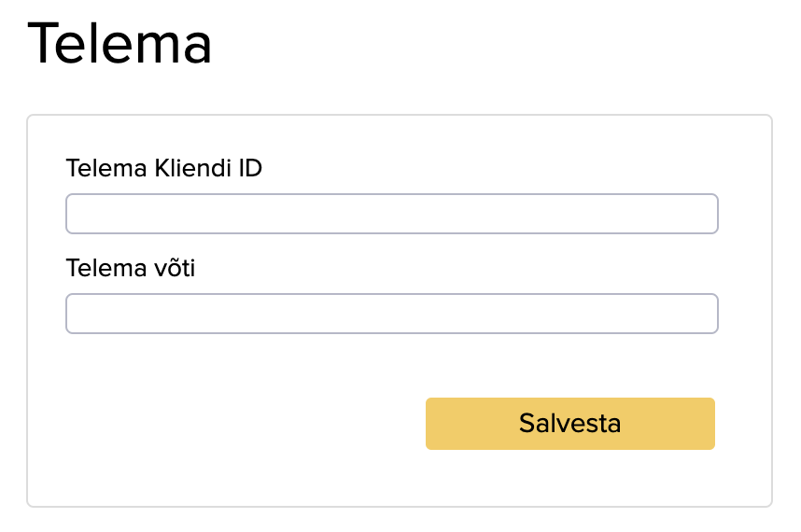Click the Telema Kliendi ID input field
This screenshot has height=532, width=801.
tap(391, 214)
